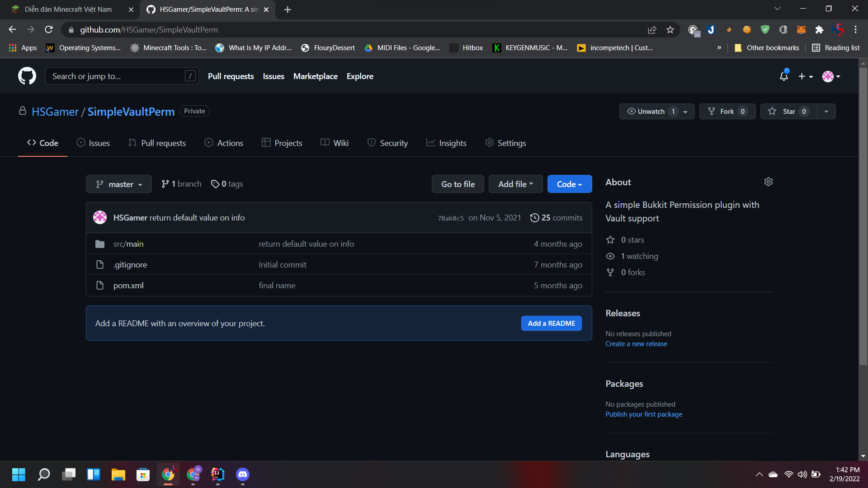Open the star lists dropdown arrow
Screen dimensions: 868x488
coord(826,112)
